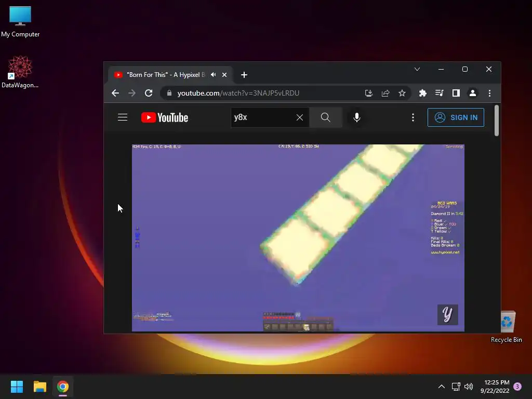The image size is (532, 399).
Task: Click the channel watermark Y logo
Action: pyautogui.click(x=447, y=314)
